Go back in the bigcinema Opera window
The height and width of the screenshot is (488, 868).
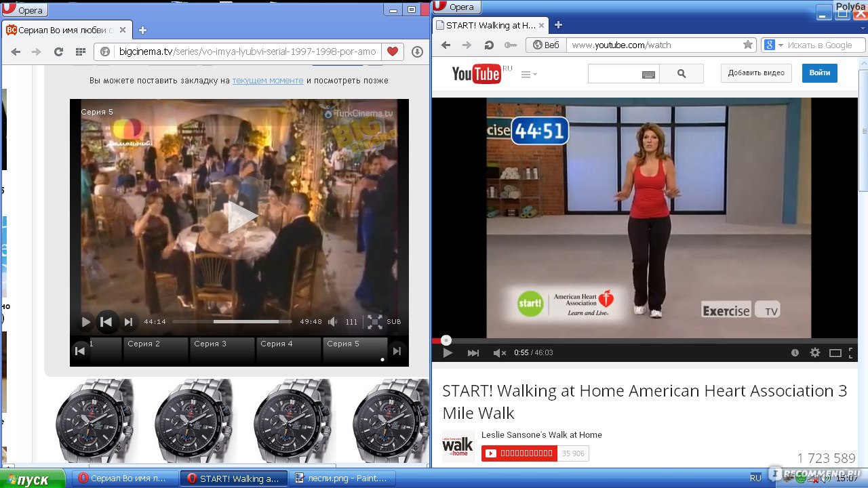[16, 52]
